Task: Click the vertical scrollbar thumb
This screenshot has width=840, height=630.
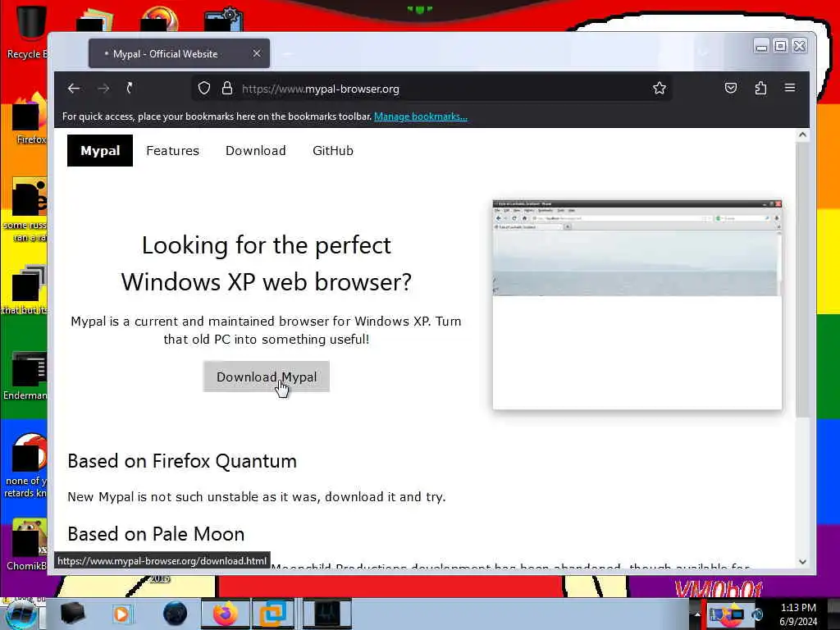Action: point(802,280)
